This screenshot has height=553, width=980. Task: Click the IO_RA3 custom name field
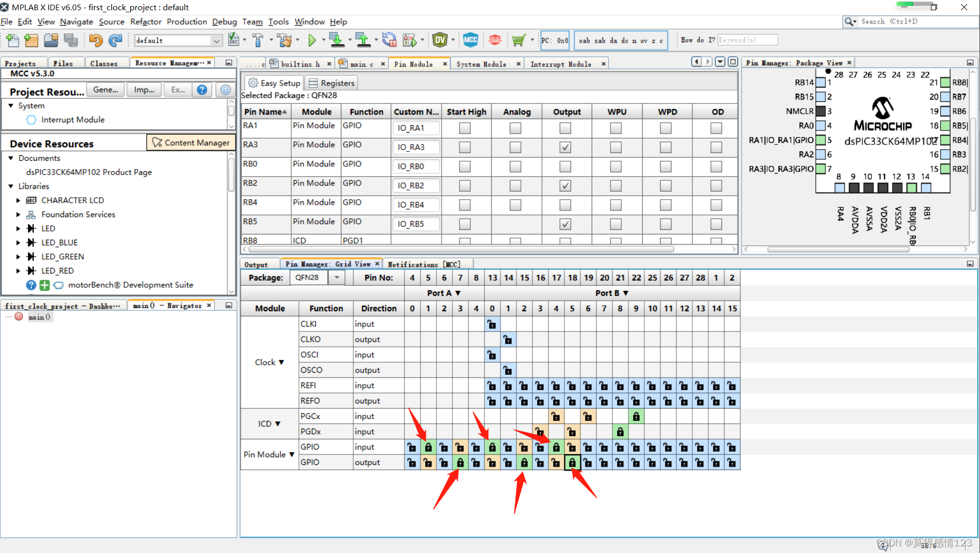(416, 147)
